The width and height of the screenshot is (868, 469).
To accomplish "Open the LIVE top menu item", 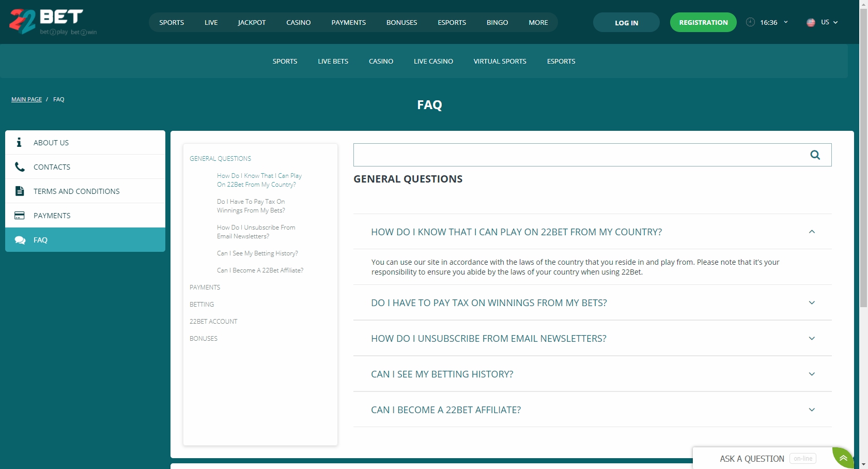I will (x=211, y=22).
